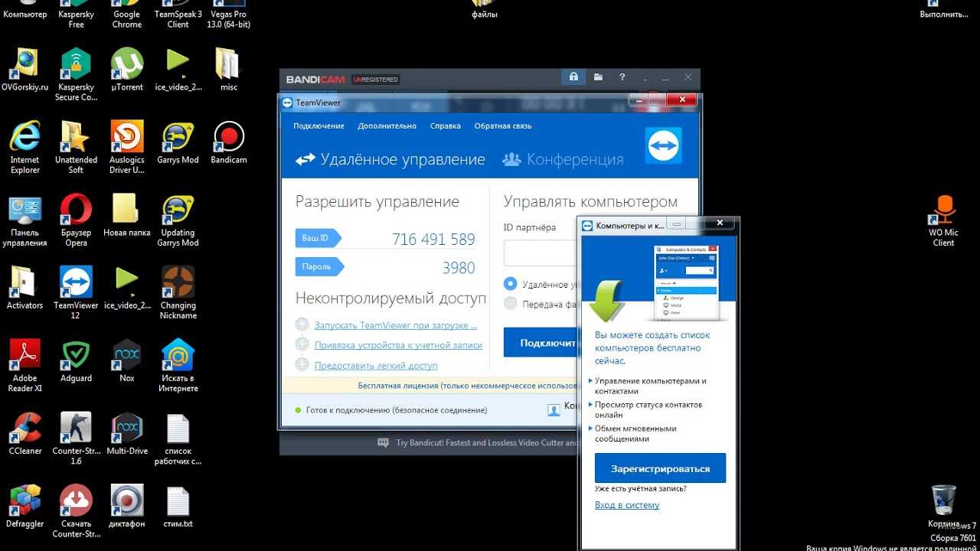
Task: Open the Bandicam desktop shortcut
Action: [228, 142]
